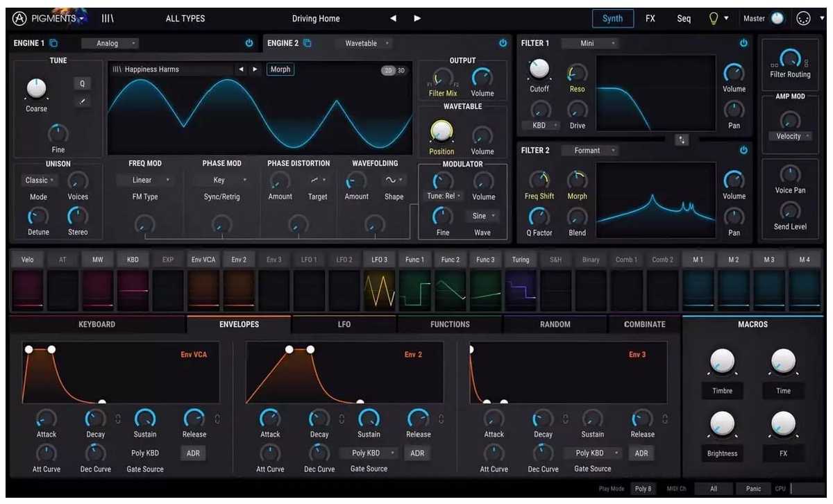The width and height of the screenshot is (833, 504).
Task: Open Engine 2 Wavetable type dropdown
Action: [x=364, y=43]
